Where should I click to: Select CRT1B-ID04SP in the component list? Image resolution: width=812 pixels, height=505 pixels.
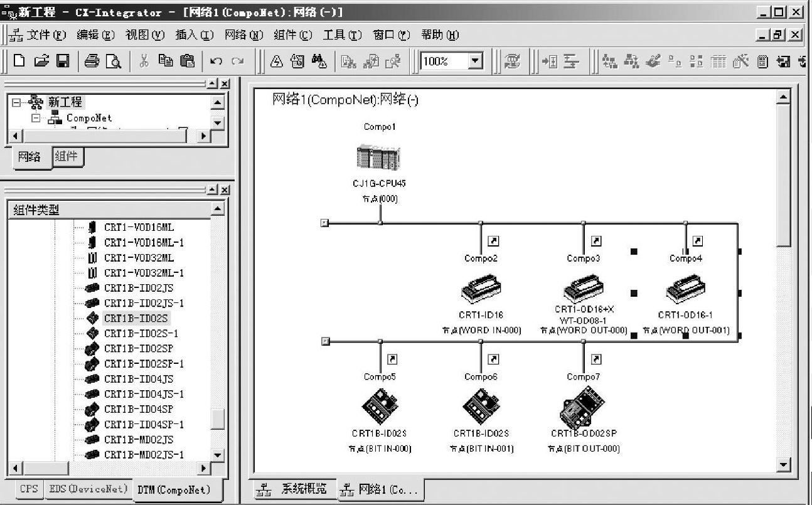tap(139, 409)
